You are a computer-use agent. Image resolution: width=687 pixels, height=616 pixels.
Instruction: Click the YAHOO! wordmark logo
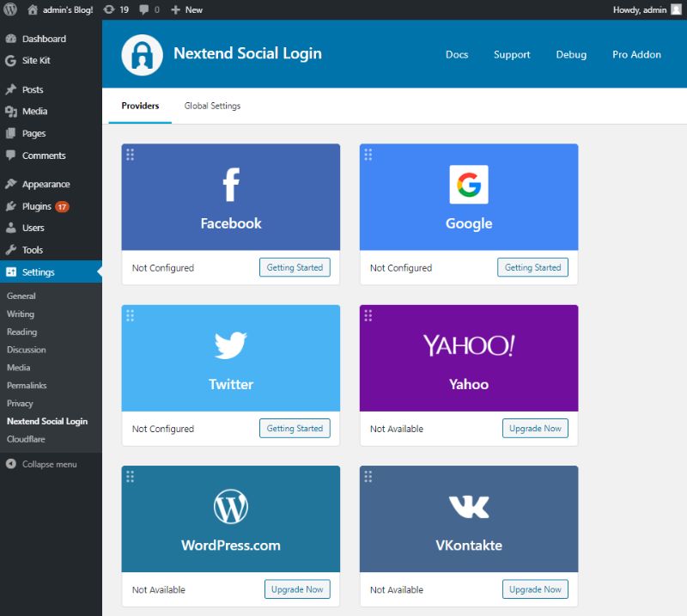(469, 345)
